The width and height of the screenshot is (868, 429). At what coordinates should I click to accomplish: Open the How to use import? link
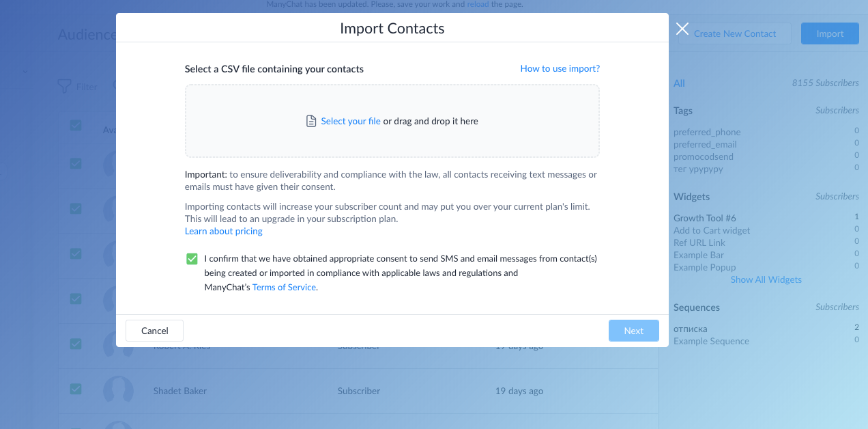(560, 68)
